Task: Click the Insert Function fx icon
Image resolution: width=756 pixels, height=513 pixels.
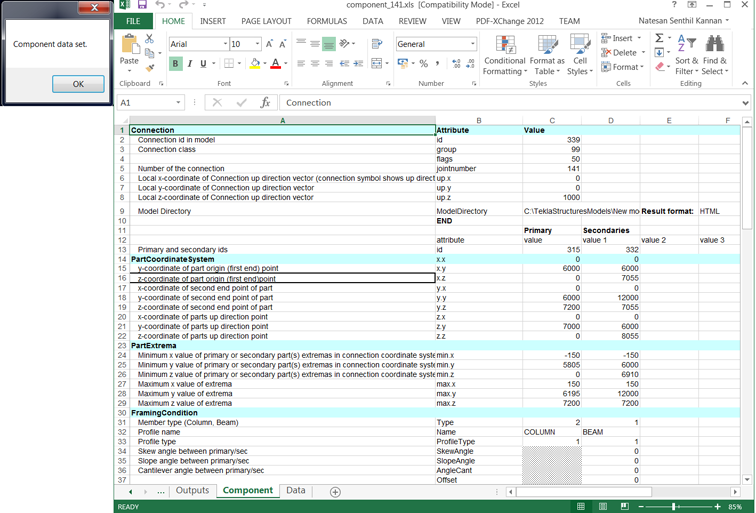Action: pyautogui.click(x=265, y=103)
